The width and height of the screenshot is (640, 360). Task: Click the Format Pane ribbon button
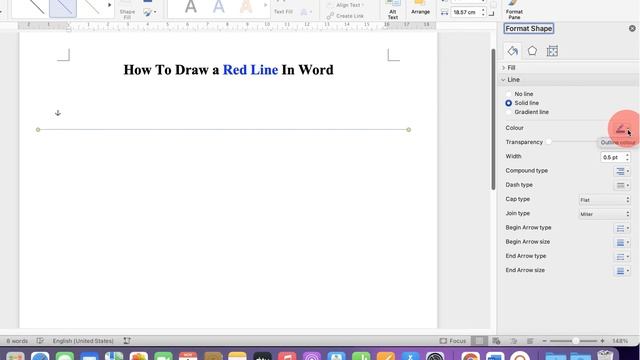514,10
